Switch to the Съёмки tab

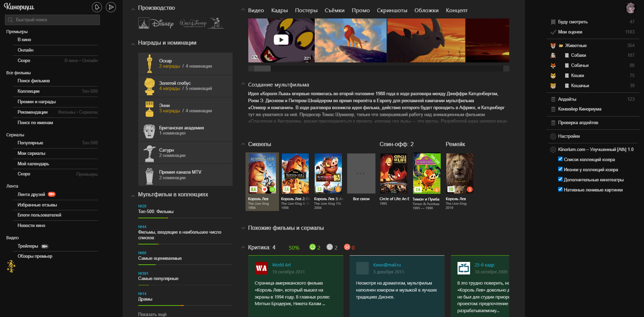335,10
